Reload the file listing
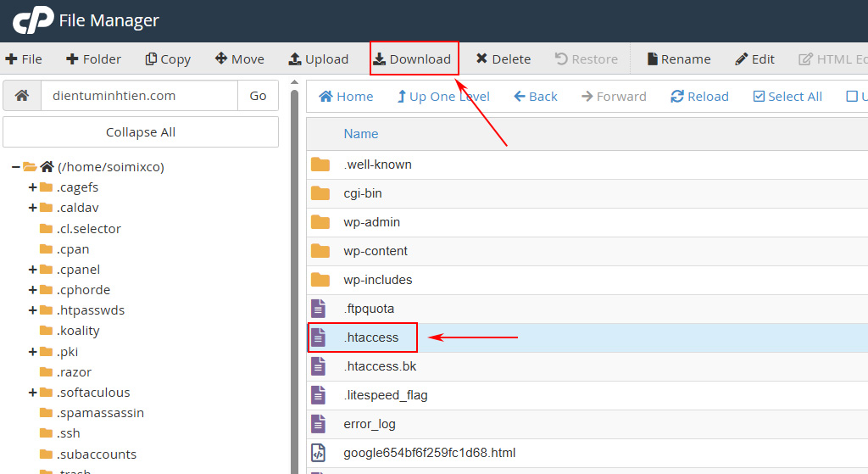Image resolution: width=868 pixels, height=474 pixels. (699, 97)
